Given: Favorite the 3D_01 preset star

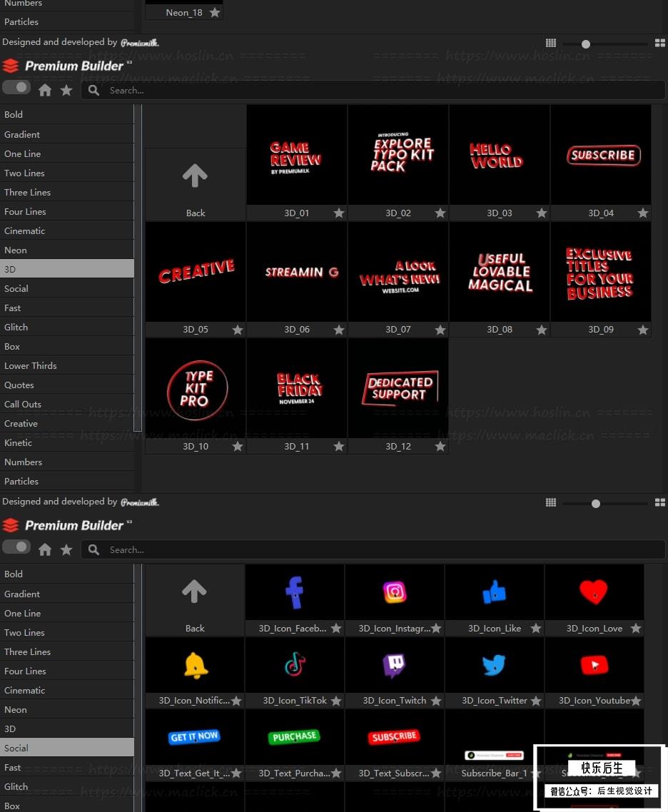Looking at the screenshot, I should pos(339,213).
